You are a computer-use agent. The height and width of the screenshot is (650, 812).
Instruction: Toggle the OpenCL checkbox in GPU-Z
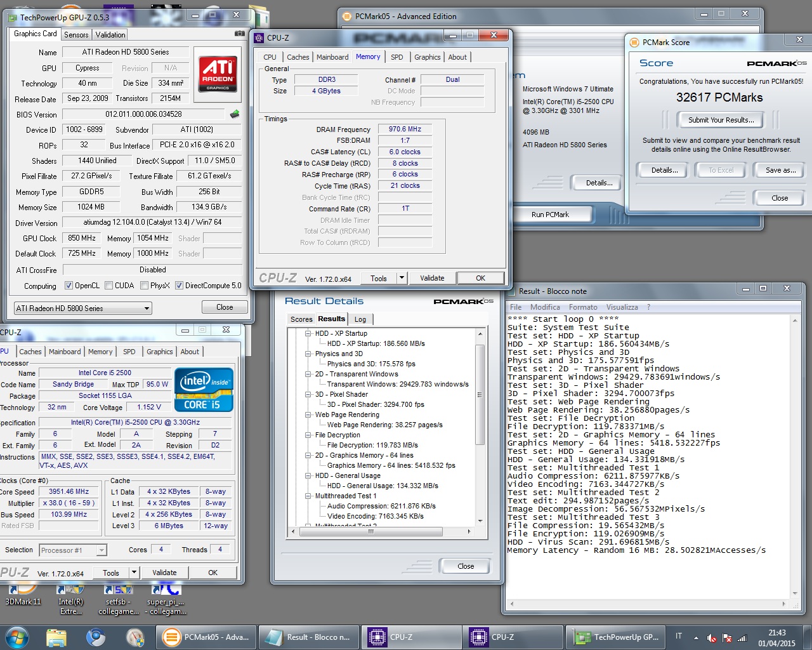69,286
